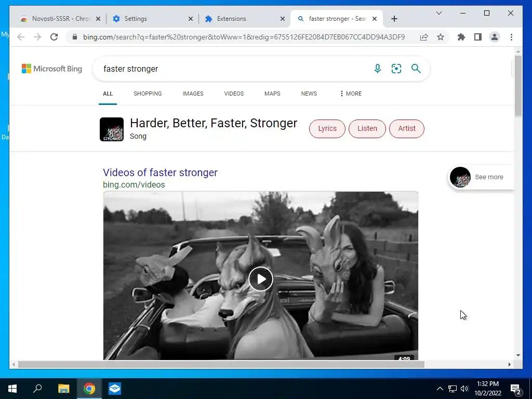Bookmark this page with the star icon
Image resolution: width=532 pixels, height=399 pixels.
(441, 37)
